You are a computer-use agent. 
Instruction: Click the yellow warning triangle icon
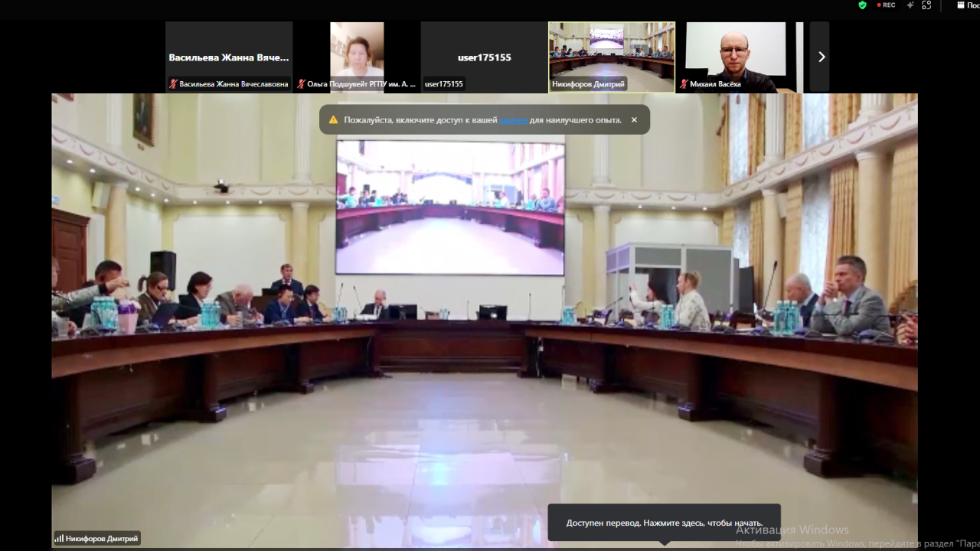333,120
